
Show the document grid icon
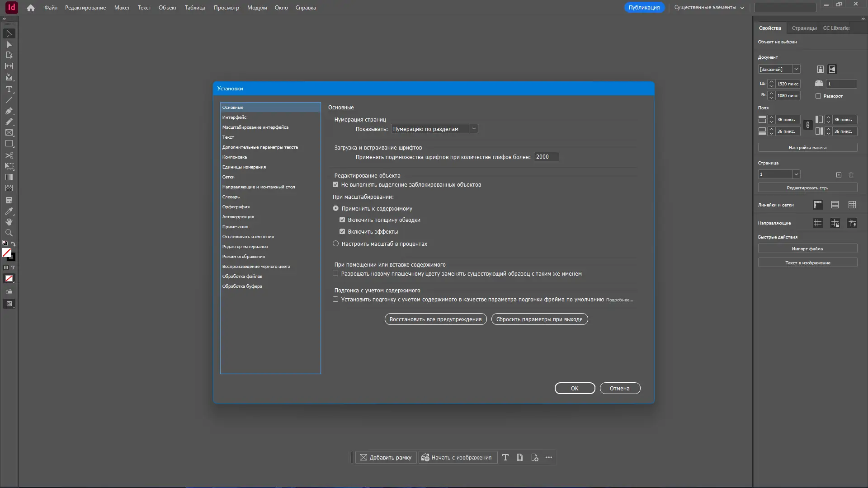pyautogui.click(x=852, y=205)
